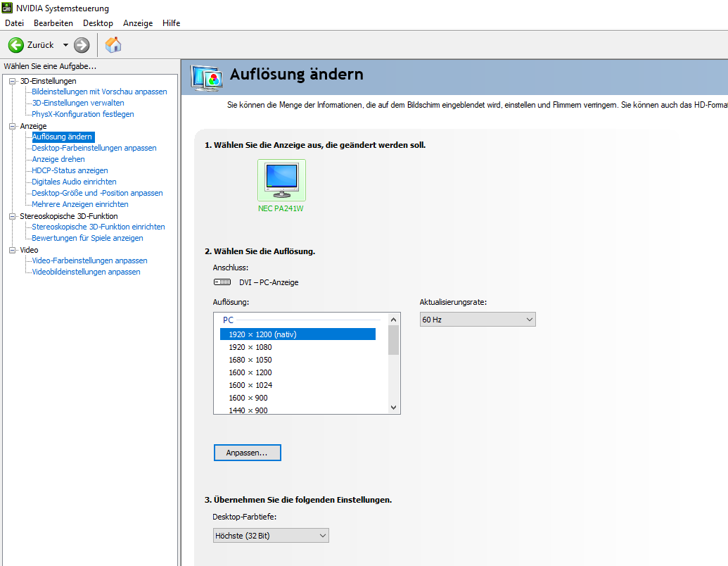Go to the home page icon
The width and height of the screenshot is (728, 566).
pos(113,45)
